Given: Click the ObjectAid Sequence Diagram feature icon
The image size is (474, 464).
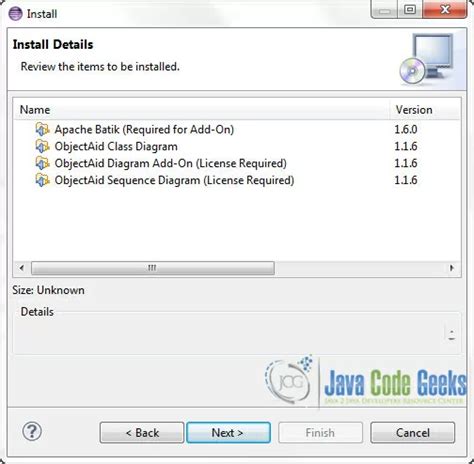Looking at the screenshot, I should tap(42, 180).
